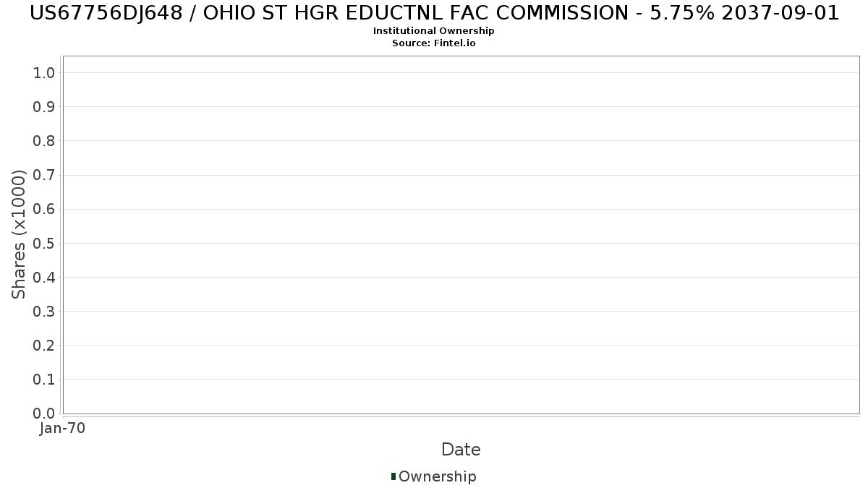The width and height of the screenshot is (868, 488).
Task: Click the 0.0 y-axis tick label
Action: tap(44, 413)
